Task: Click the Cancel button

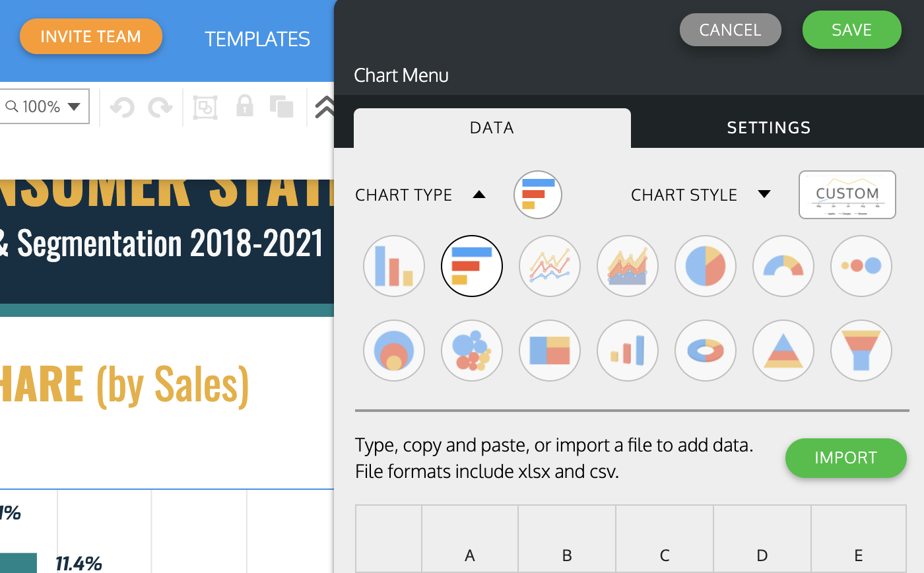Action: (x=731, y=30)
